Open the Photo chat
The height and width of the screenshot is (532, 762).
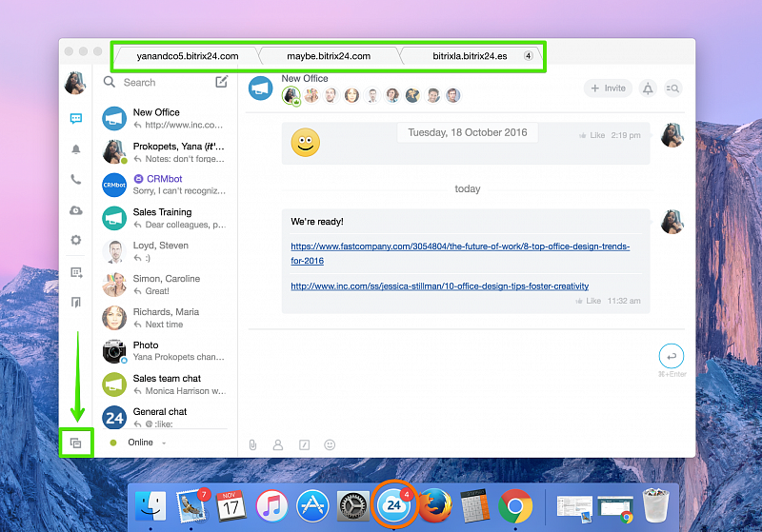(165, 351)
